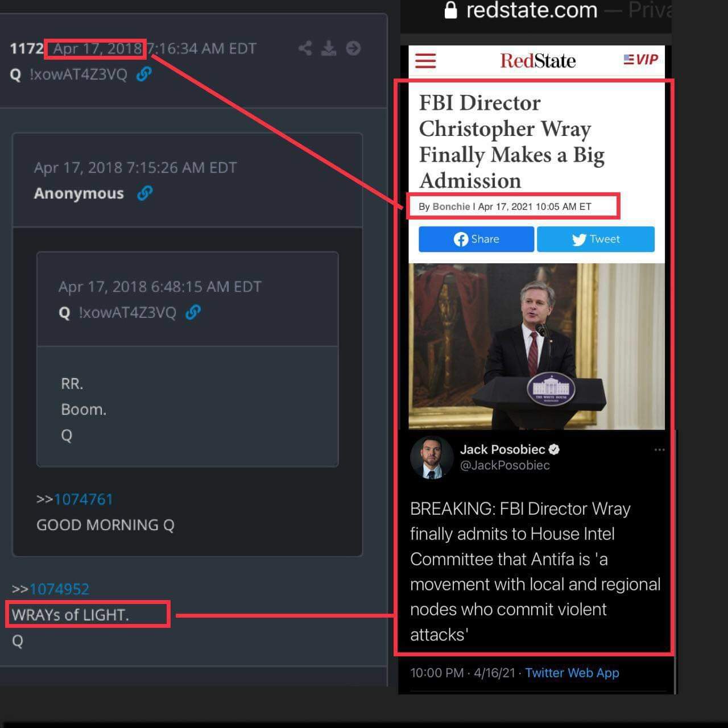Open the Twitter Web App link
This screenshot has width=728, height=728.
coord(572,673)
